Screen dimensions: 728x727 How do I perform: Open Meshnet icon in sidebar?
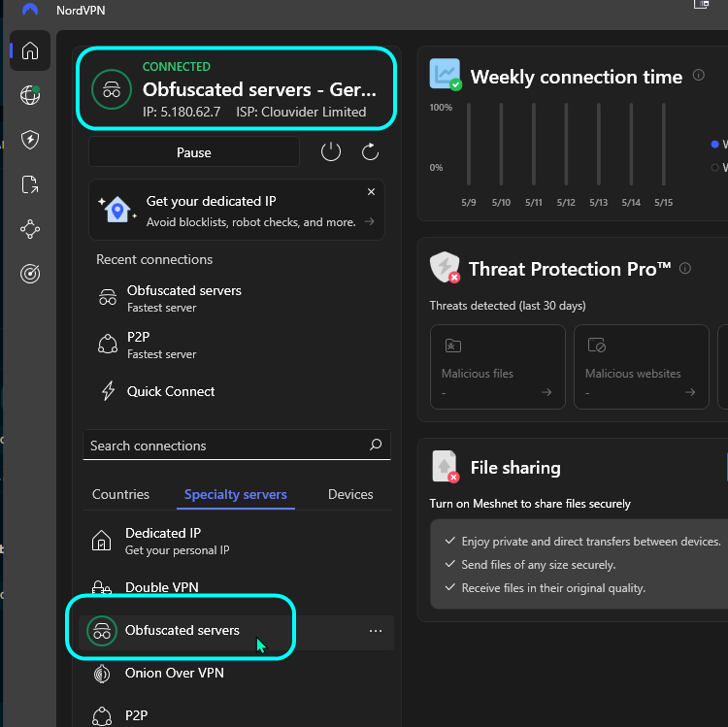coord(30,229)
